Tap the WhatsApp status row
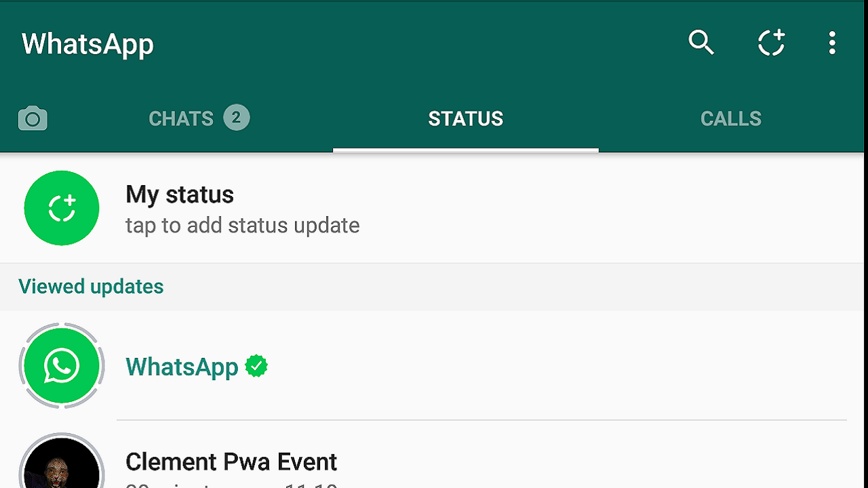Viewport: 868px width, 488px height. [434, 366]
